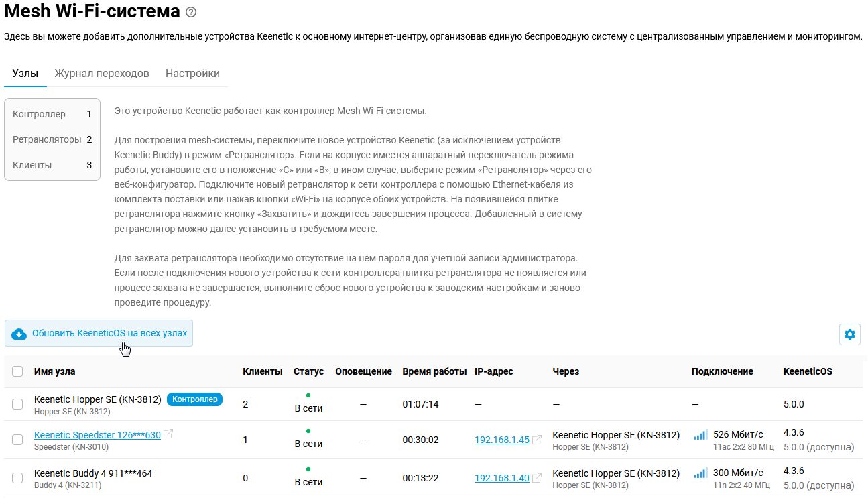Image resolution: width=868 pixels, height=500 pixels.
Task: Open external link icon beside IP 192.168.1.40
Action: coord(536,479)
